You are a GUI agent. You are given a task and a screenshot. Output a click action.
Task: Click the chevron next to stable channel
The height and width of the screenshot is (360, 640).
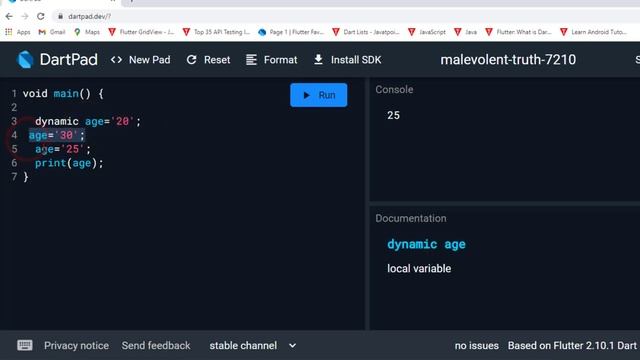pos(292,346)
